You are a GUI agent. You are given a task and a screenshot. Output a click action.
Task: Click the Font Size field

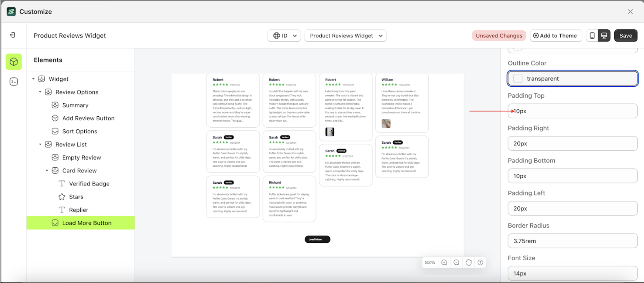(573, 273)
